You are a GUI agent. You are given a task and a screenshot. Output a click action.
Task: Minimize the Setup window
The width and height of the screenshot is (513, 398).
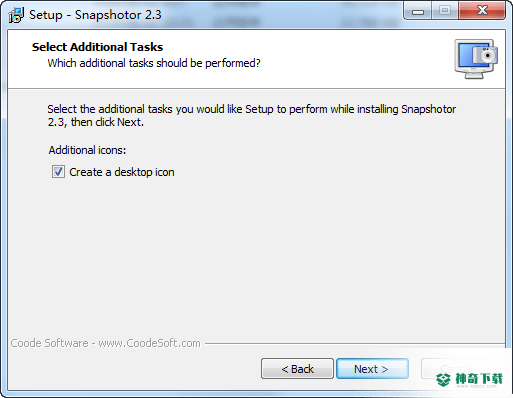coord(417,11)
